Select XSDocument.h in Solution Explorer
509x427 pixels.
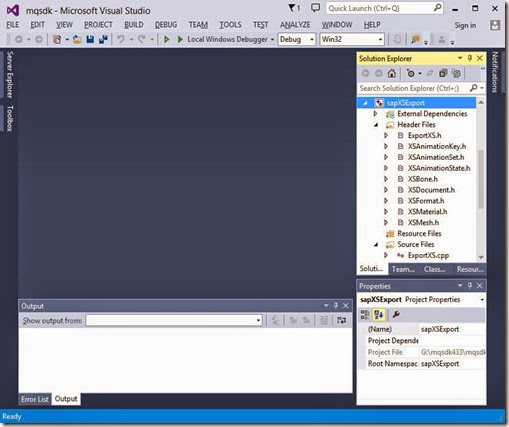tap(431, 190)
